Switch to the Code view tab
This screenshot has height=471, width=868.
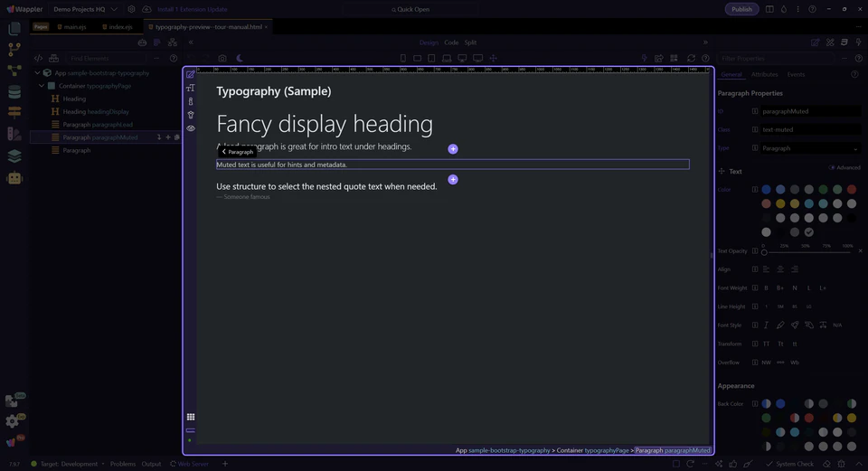tap(451, 42)
